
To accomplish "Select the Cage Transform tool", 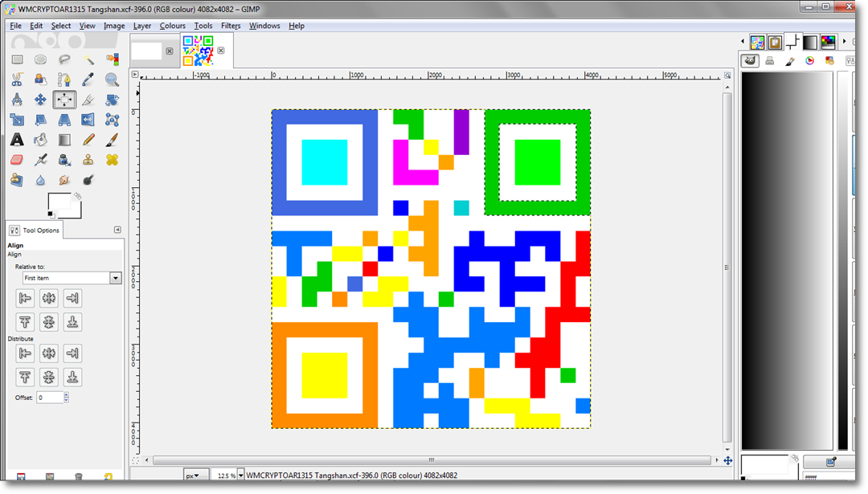I will pyautogui.click(x=112, y=120).
